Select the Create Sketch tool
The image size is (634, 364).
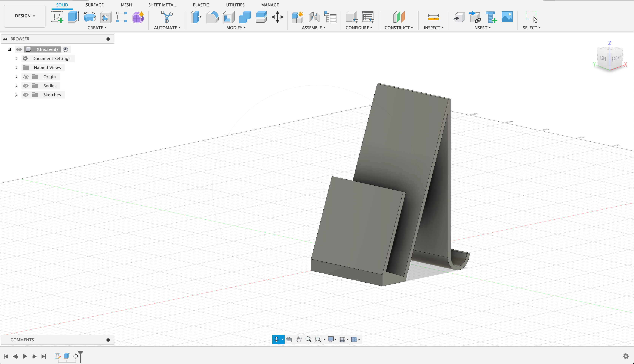57,17
